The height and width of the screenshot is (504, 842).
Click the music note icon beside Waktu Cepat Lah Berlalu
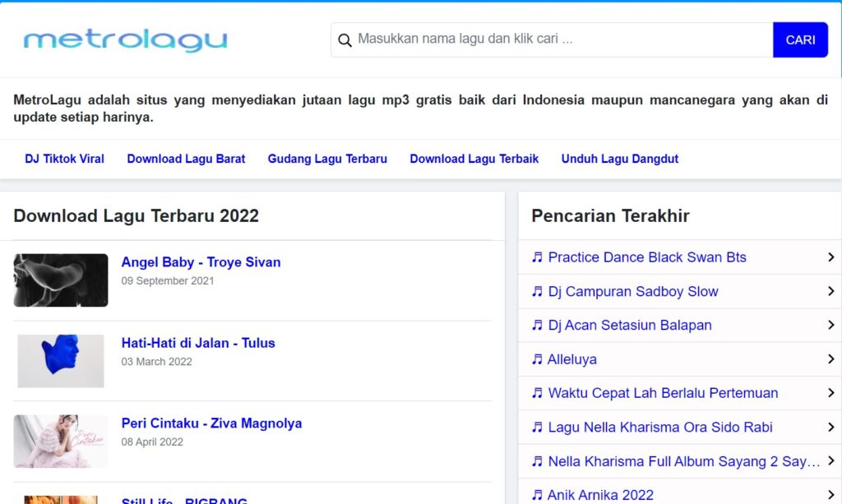pos(537,393)
